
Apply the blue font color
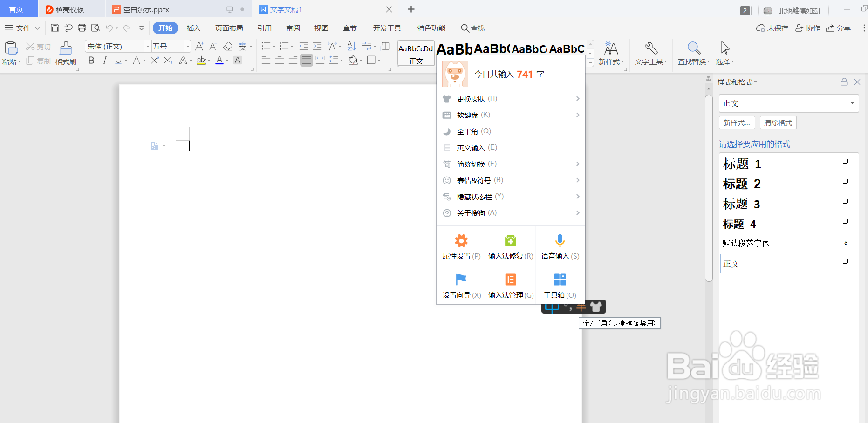[x=219, y=60]
